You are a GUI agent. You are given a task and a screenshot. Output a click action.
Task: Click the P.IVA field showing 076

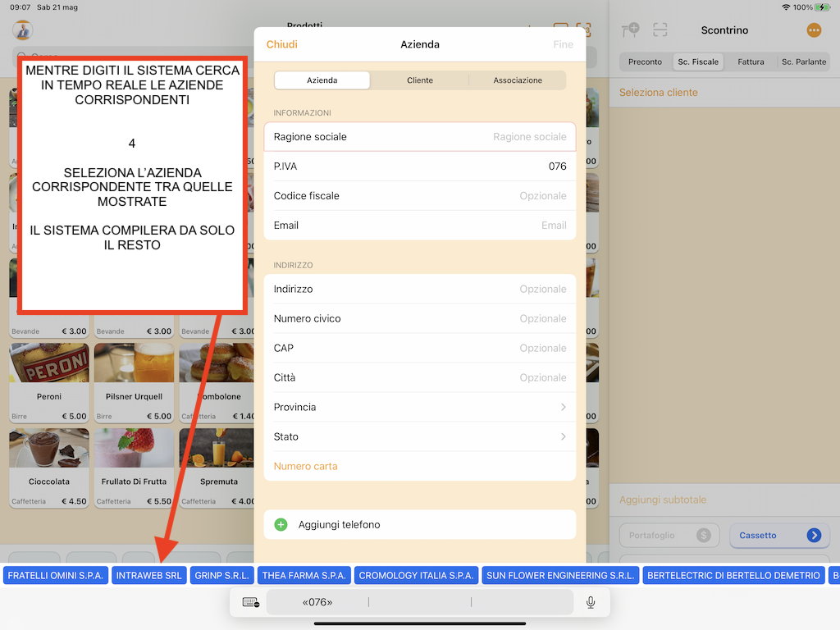coord(420,166)
